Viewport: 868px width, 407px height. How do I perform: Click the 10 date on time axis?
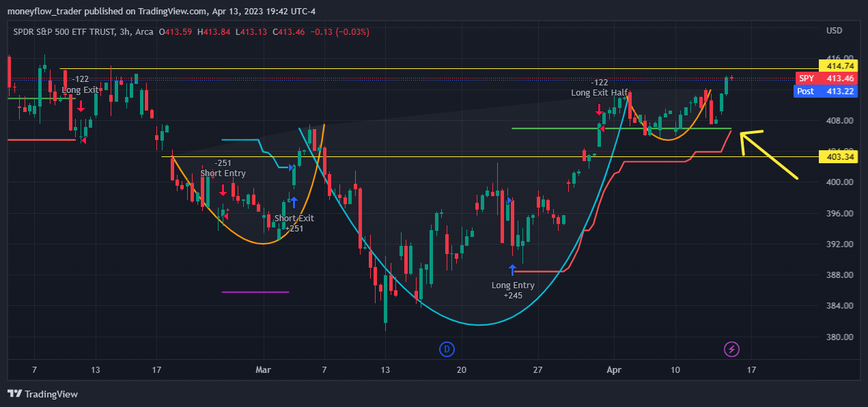click(x=675, y=369)
